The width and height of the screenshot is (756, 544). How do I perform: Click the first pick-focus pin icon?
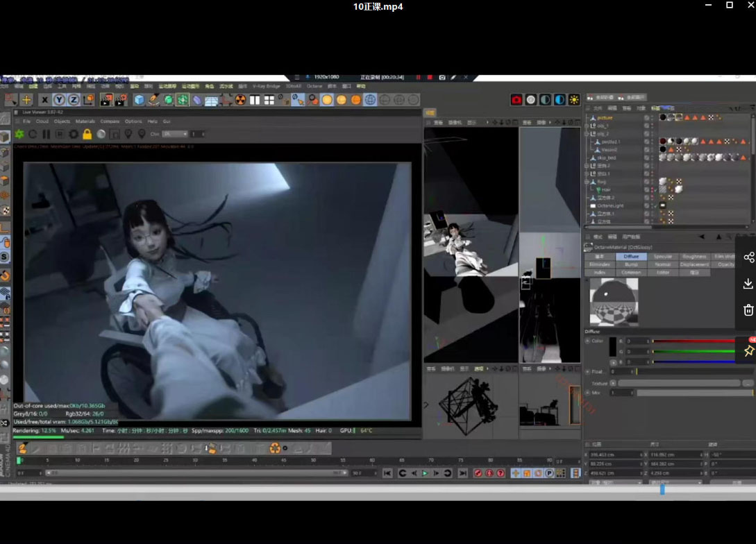[x=128, y=134]
